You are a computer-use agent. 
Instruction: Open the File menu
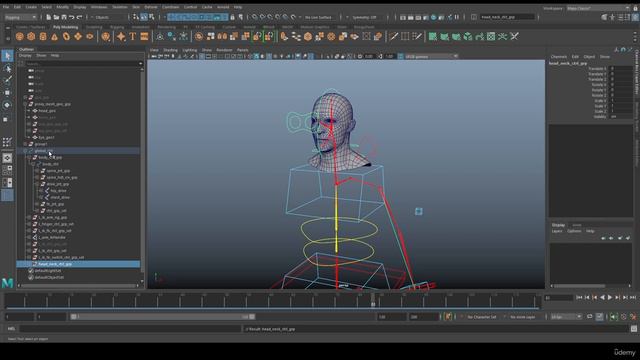(6, 7)
